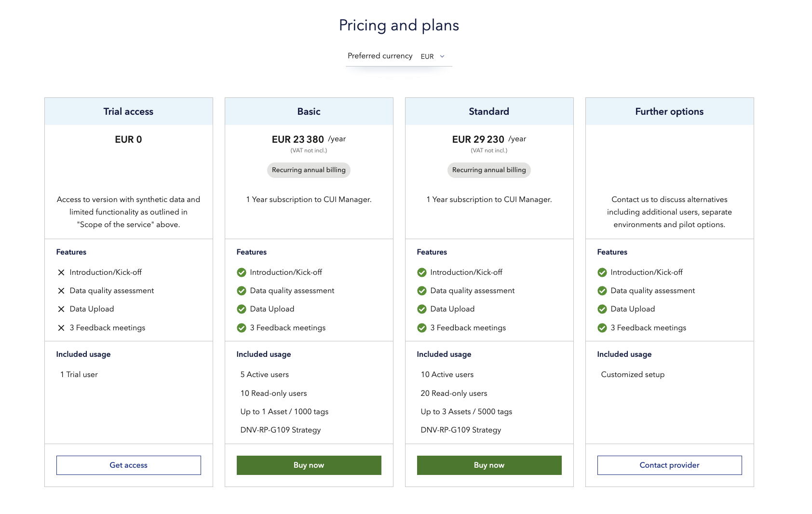812x514 pixels.
Task: Click green checkmark beside Standard Data Upload
Action: pyautogui.click(x=422, y=309)
